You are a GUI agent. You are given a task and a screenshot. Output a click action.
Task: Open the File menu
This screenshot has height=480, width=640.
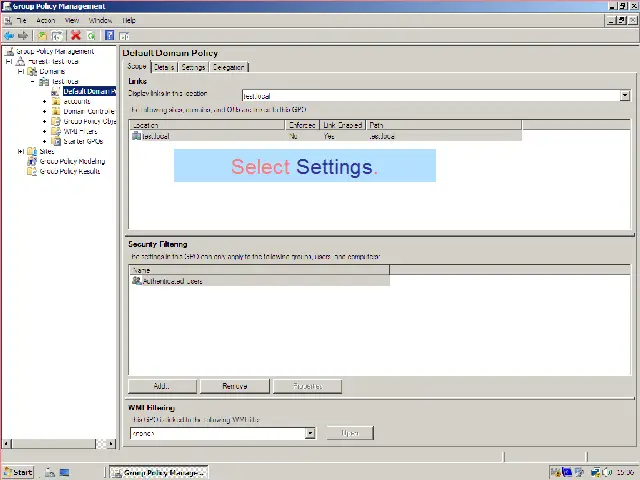pyautogui.click(x=22, y=20)
